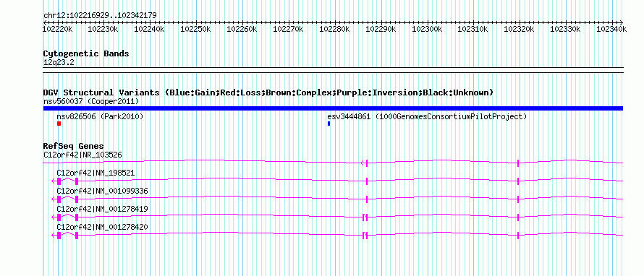Click the 102330k ruler tick label
The image size is (644, 276).
[565, 29]
